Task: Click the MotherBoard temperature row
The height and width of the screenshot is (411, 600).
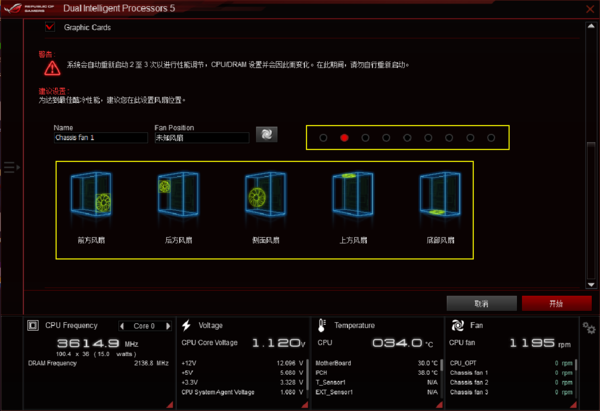Action: pyautogui.click(x=377, y=363)
